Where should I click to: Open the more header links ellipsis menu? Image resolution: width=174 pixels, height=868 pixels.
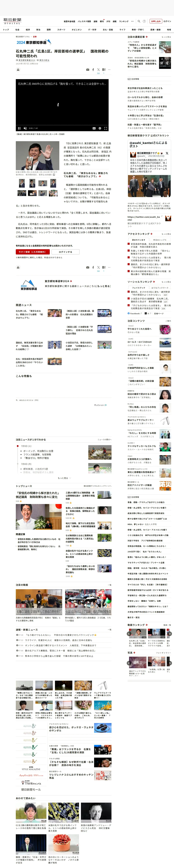coord(132,21)
